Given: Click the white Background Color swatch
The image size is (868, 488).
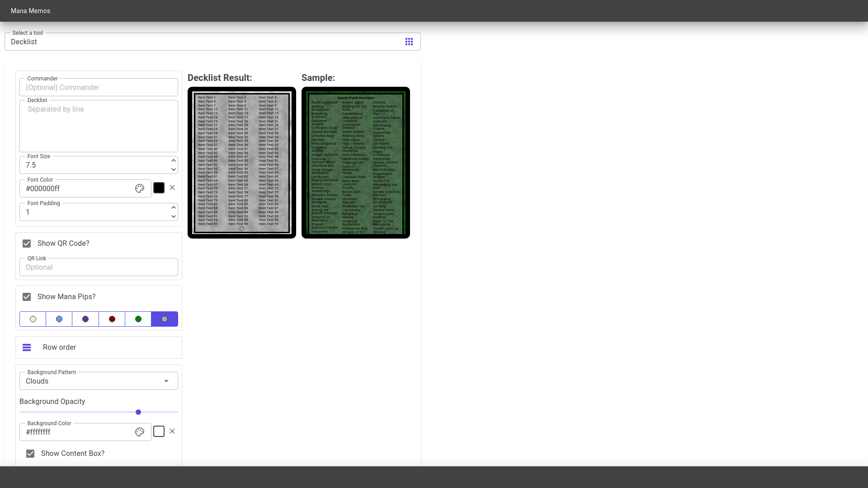Looking at the screenshot, I should [159, 431].
